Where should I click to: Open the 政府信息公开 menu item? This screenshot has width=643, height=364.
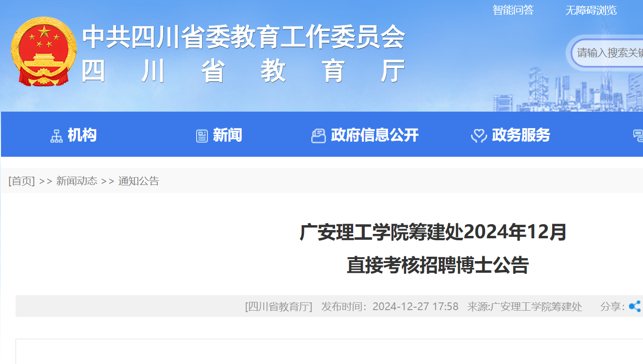374,135
